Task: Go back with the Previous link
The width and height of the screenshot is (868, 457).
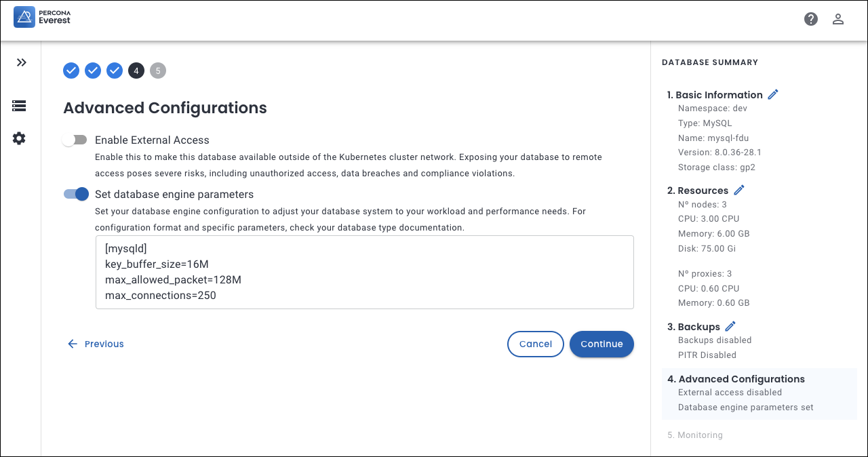Action: click(96, 344)
